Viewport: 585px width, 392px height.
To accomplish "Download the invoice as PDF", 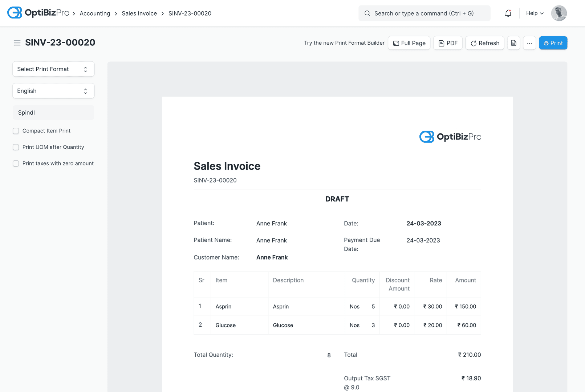I will coord(448,43).
